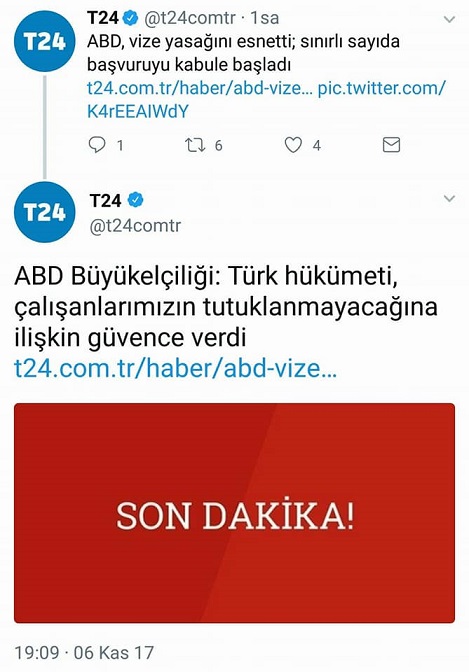Retweet the ABD vize yasağını tweet
Image resolution: width=469 pixels, height=672 pixels.
coord(195,145)
